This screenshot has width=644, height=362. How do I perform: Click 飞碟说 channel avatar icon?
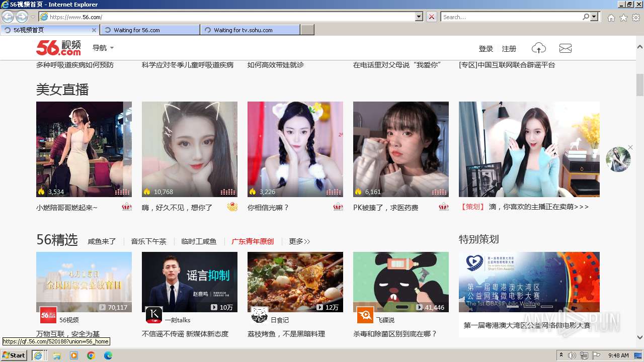tap(365, 315)
